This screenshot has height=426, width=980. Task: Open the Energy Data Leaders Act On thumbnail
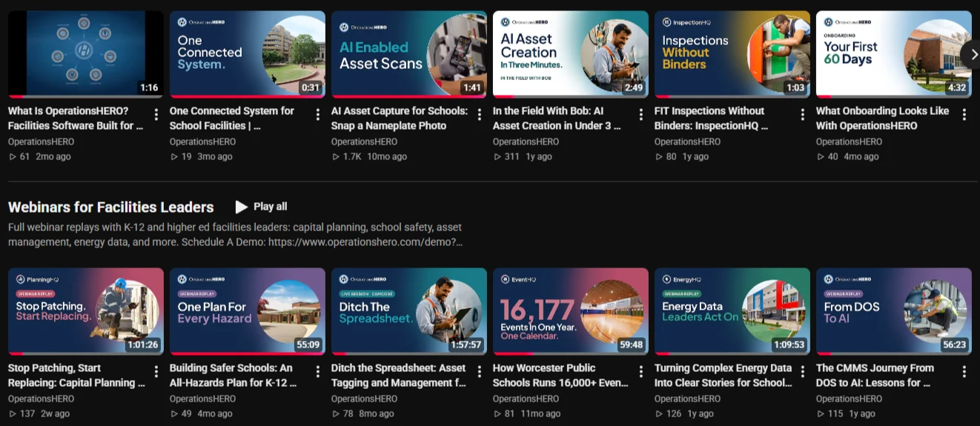(x=732, y=311)
